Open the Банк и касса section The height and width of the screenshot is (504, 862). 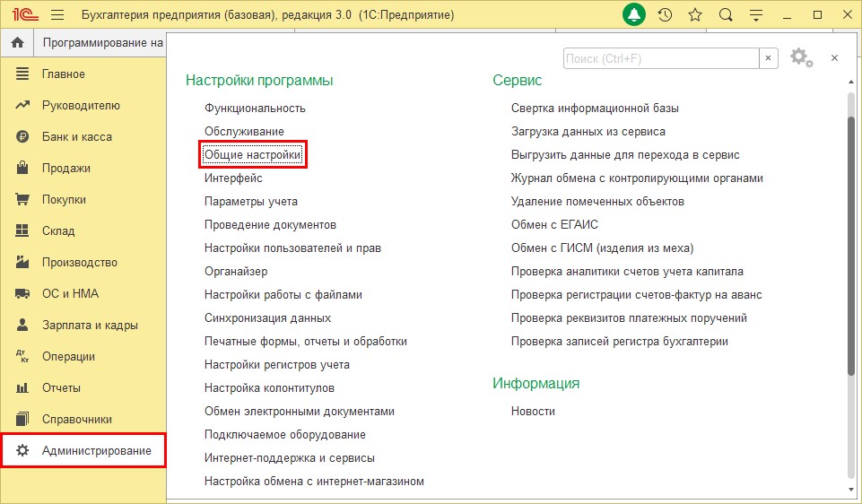click(77, 136)
